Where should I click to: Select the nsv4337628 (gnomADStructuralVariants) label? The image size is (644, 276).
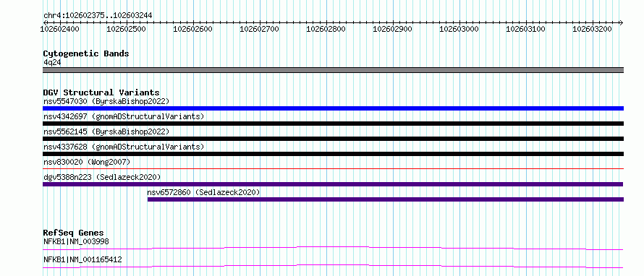(124, 147)
